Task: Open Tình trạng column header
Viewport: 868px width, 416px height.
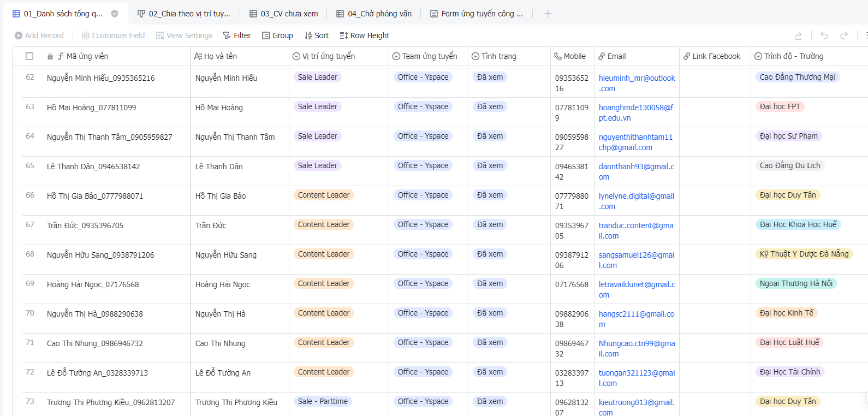Action: click(509, 56)
